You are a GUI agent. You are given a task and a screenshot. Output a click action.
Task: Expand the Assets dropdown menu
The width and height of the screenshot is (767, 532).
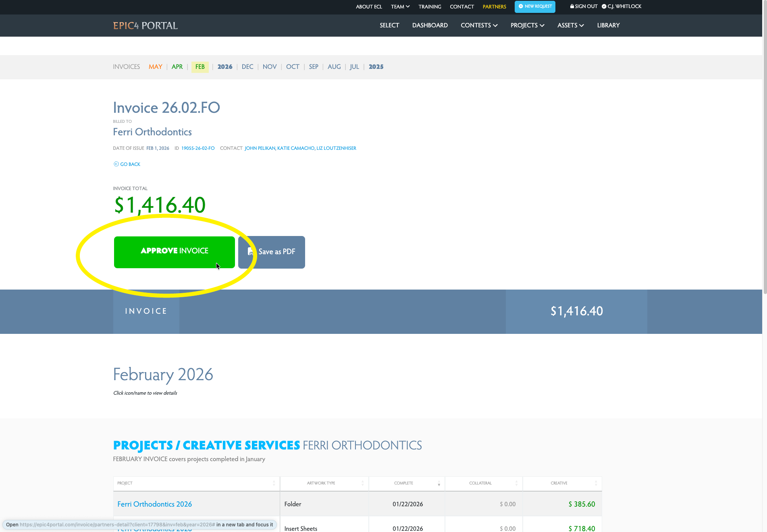pos(571,25)
